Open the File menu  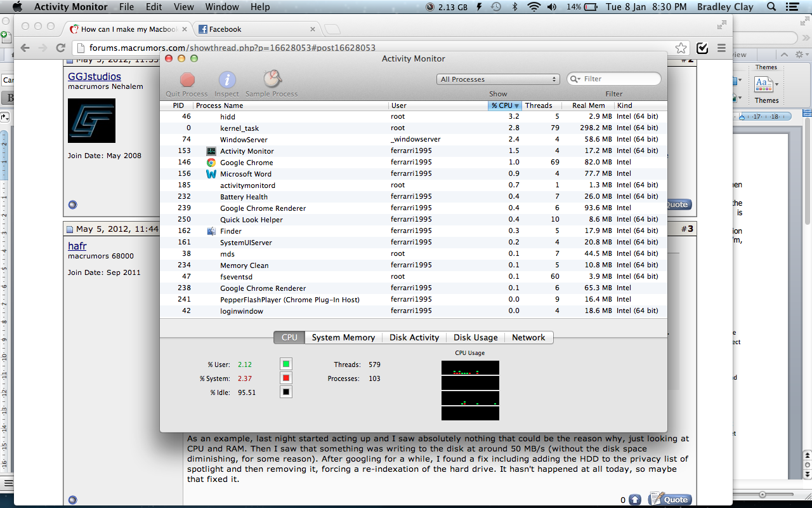click(x=126, y=7)
